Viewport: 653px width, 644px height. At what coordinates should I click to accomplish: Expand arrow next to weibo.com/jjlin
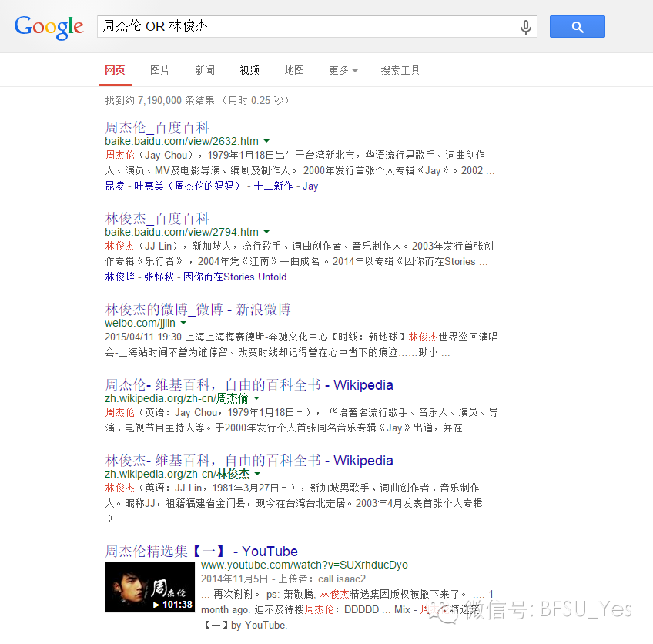pos(183,323)
